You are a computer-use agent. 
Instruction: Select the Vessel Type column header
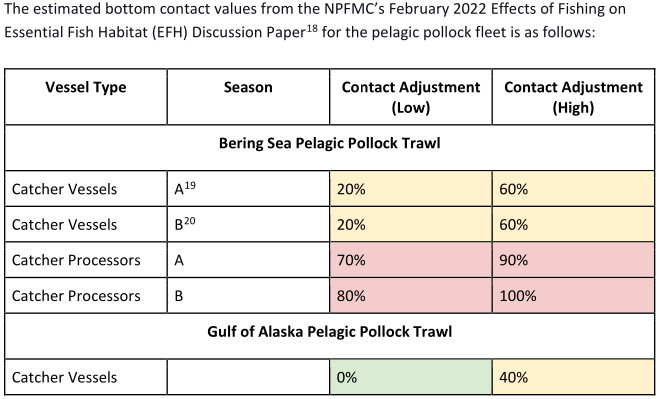tap(86, 97)
